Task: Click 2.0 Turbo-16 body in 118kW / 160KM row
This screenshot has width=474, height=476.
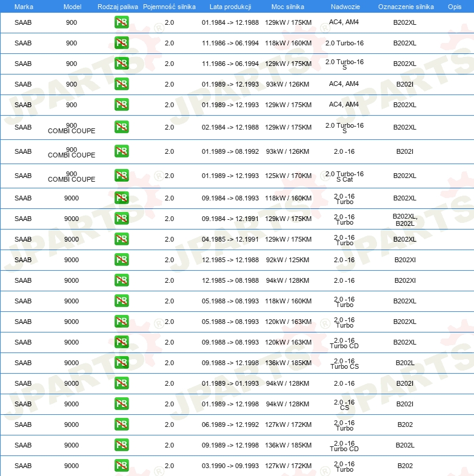Action: tap(344, 43)
